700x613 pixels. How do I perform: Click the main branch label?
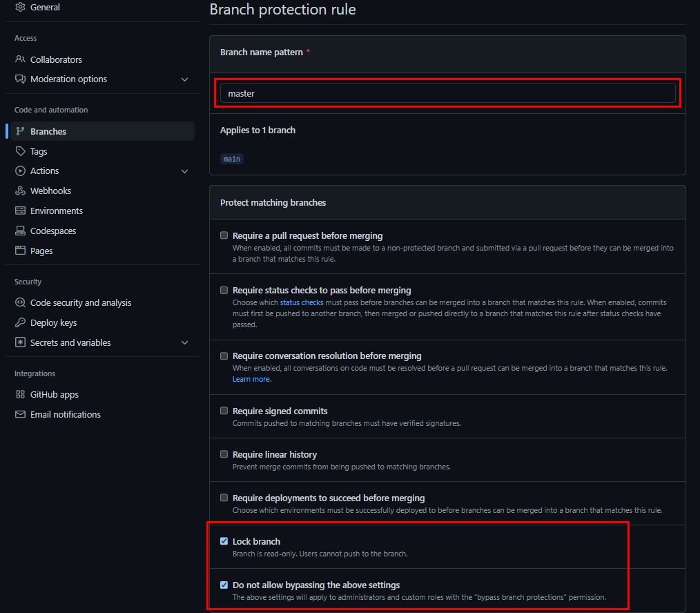coord(232,159)
